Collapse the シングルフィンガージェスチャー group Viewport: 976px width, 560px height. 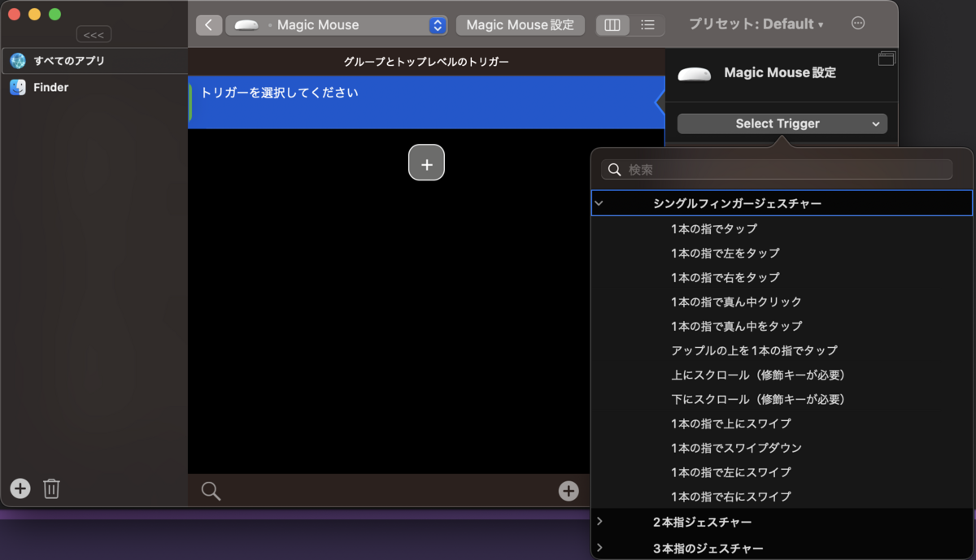599,203
